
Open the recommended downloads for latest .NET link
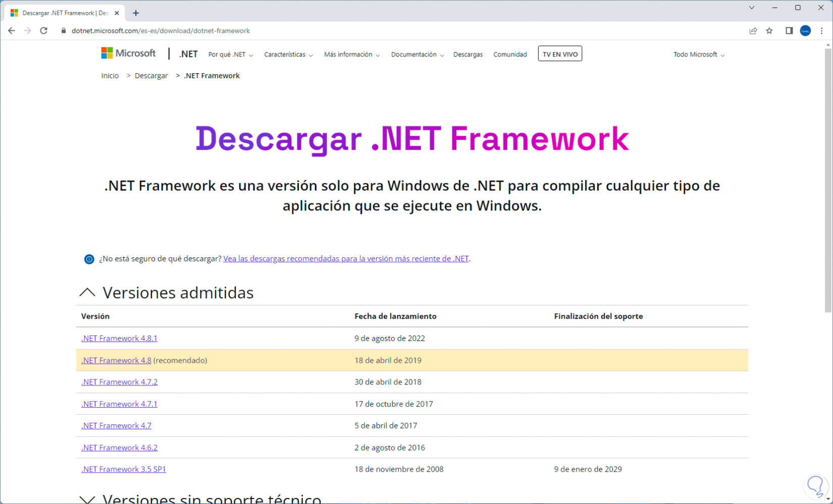[346, 259]
